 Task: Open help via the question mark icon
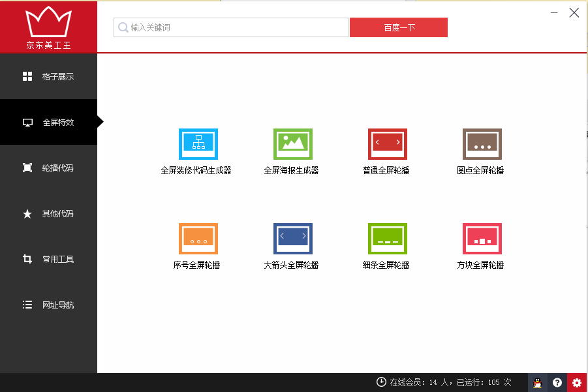point(557,383)
